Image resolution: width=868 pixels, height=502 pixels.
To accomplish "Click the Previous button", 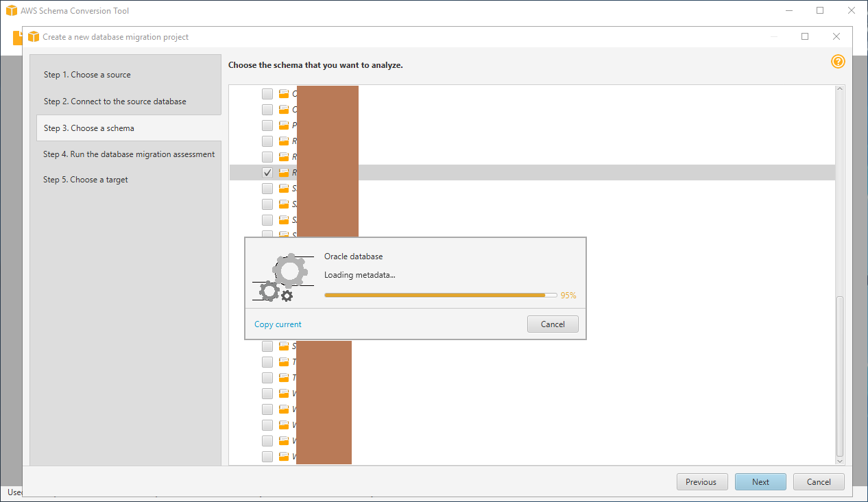I will click(x=701, y=482).
